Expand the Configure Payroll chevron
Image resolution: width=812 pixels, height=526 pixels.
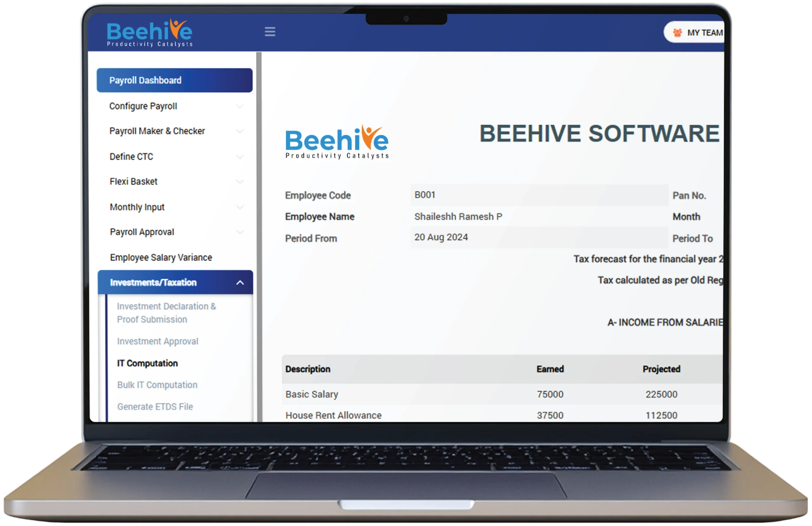[x=240, y=107]
